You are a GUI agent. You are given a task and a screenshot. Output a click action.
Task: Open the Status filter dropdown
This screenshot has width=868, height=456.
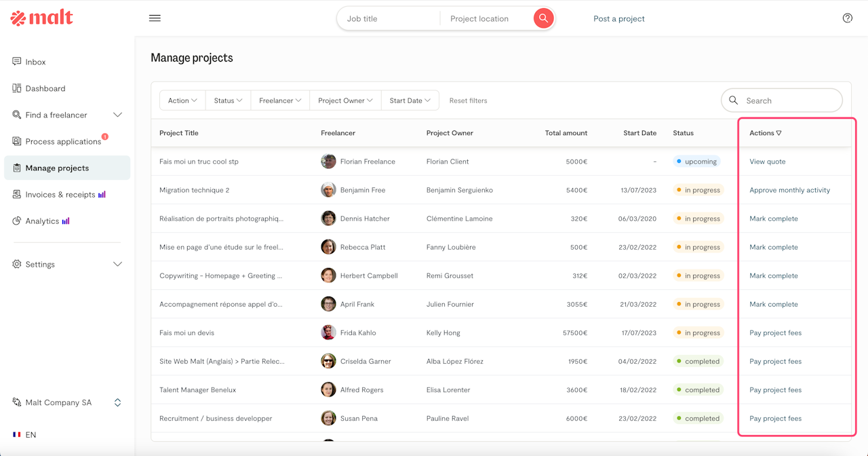point(228,100)
